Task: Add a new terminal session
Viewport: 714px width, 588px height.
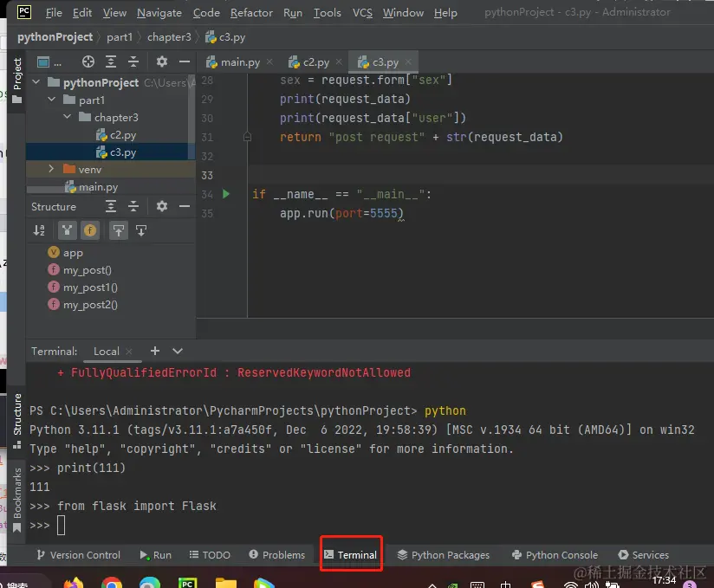Action: tap(155, 351)
